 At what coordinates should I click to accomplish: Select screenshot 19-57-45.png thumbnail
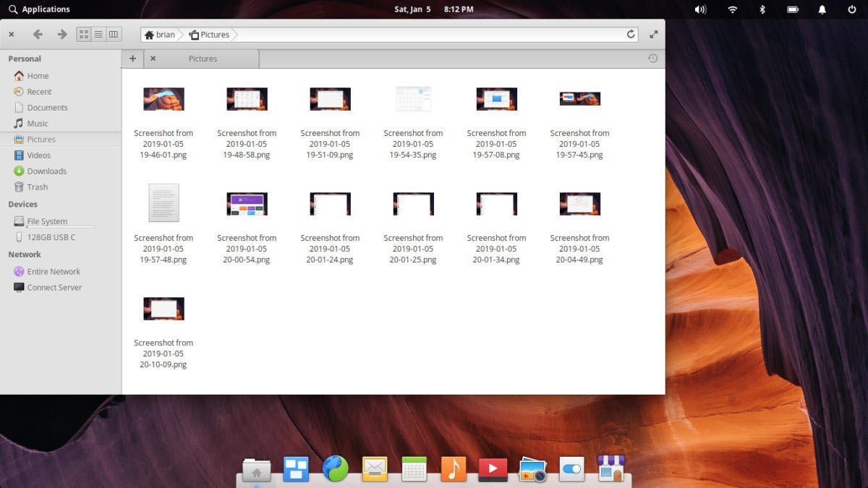pos(579,98)
